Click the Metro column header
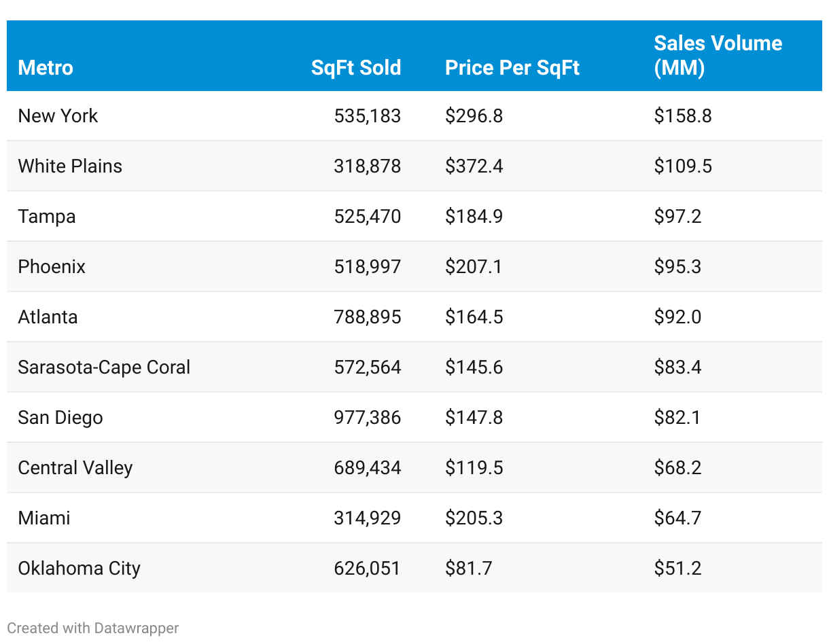Image resolution: width=829 pixels, height=644 pixels. coord(46,68)
